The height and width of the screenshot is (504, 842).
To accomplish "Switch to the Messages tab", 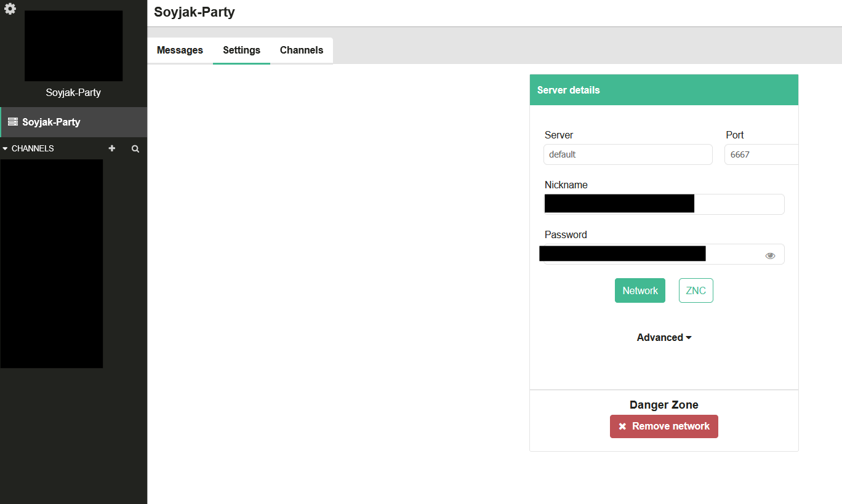I will (180, 50).
